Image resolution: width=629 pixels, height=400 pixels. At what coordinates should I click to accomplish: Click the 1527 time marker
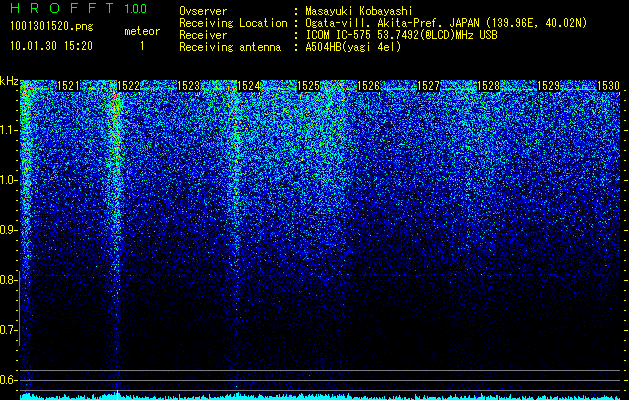pyautogui.click(x=428, y=86)
